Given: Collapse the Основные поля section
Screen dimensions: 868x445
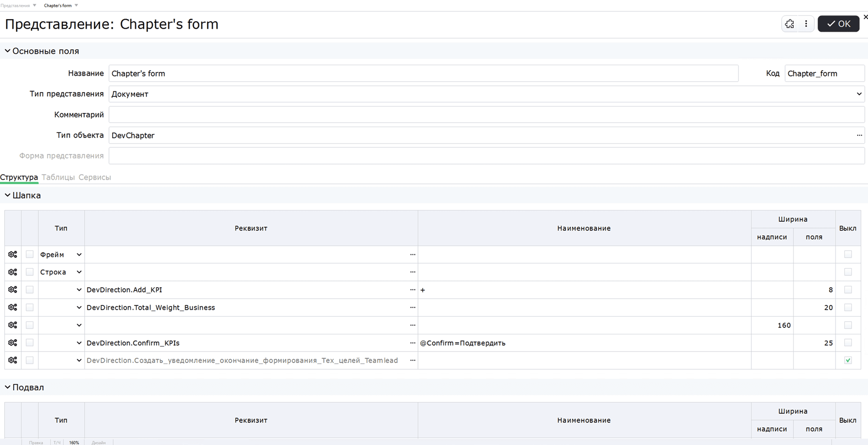Looking at the screenshot, I should tap(7, 51).
